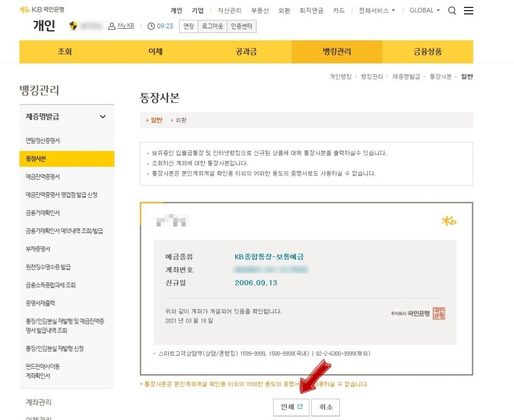This screenshot has width=514, height=420.
Task: Click the 일반 breadcrumb
Action: tap(467, 77)
